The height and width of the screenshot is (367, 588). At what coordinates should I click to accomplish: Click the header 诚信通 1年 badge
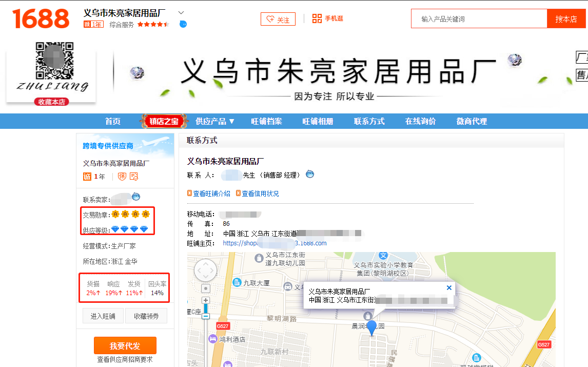[93, 25]
